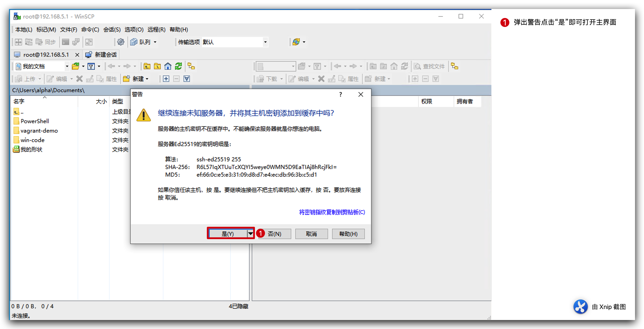Click the local rename icon
Screen dimensions: 644x329
(x=90, y=79)
